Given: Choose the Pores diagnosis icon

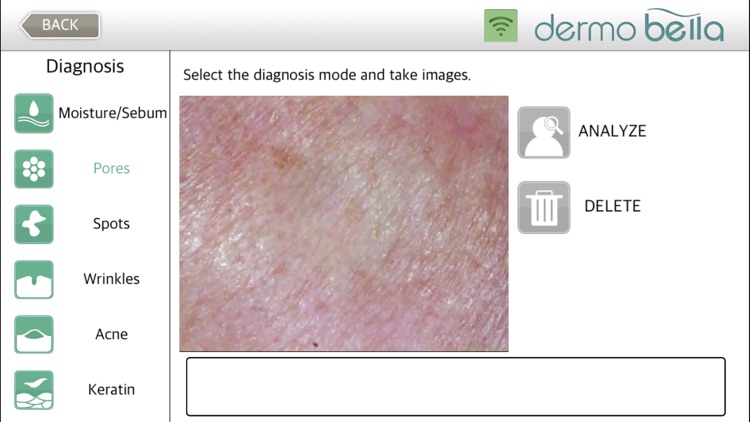Looking at the screenshot, I should [x=34, y=169].
